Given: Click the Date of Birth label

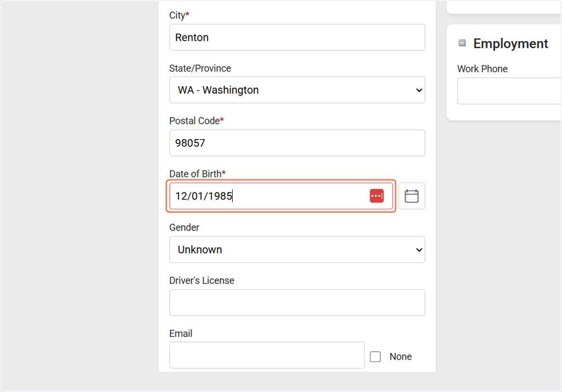Looking at the screenshot, I should tap(197, 174).
